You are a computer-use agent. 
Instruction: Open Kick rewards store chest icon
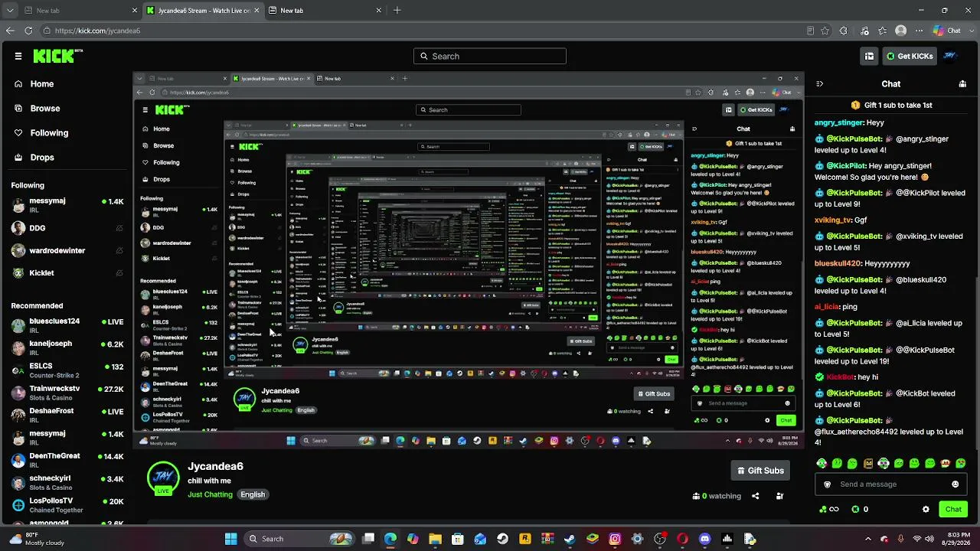[x=870, y=56]
